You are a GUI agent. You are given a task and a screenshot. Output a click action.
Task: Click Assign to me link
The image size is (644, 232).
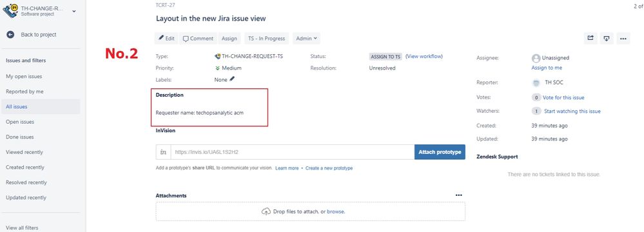point(547,68)
